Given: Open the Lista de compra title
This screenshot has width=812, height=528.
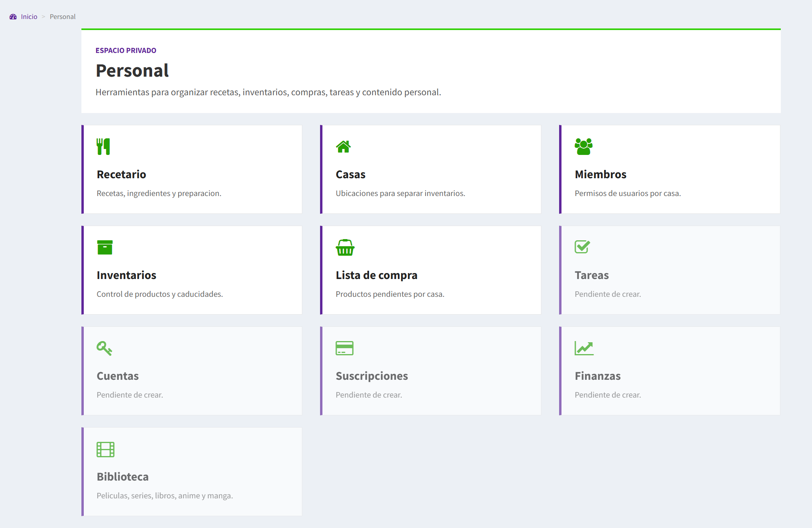Looking at the screenshot, I should point(377,275).
